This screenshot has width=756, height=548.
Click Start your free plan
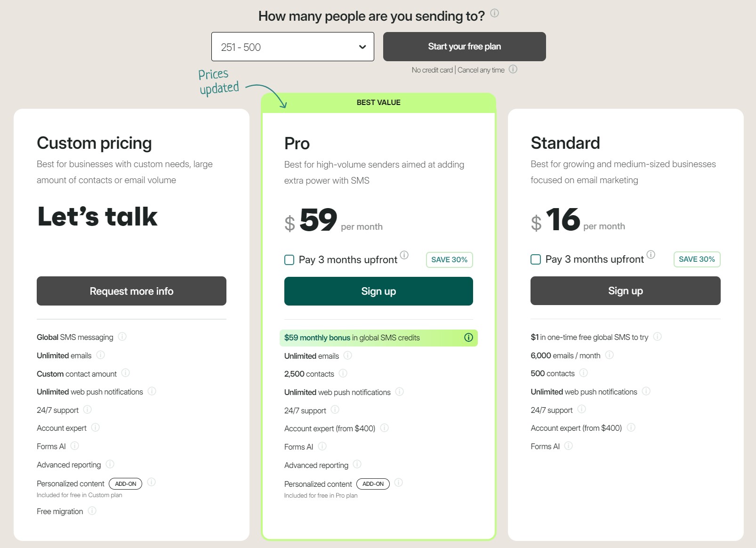pos(464,46)
